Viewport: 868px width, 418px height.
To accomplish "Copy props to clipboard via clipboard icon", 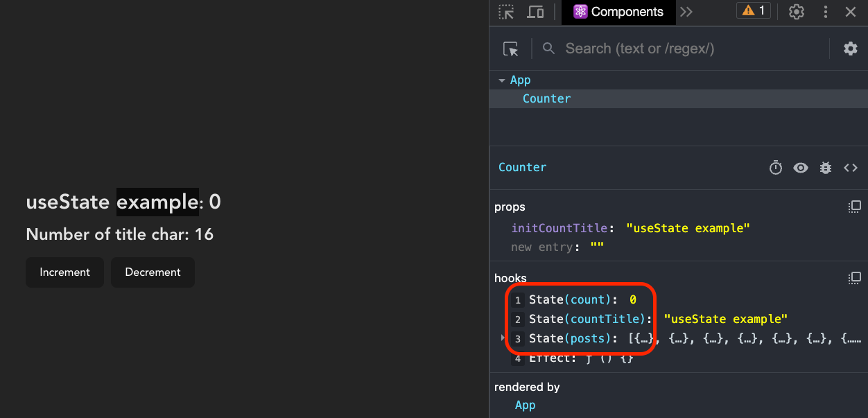I will 854,206.
